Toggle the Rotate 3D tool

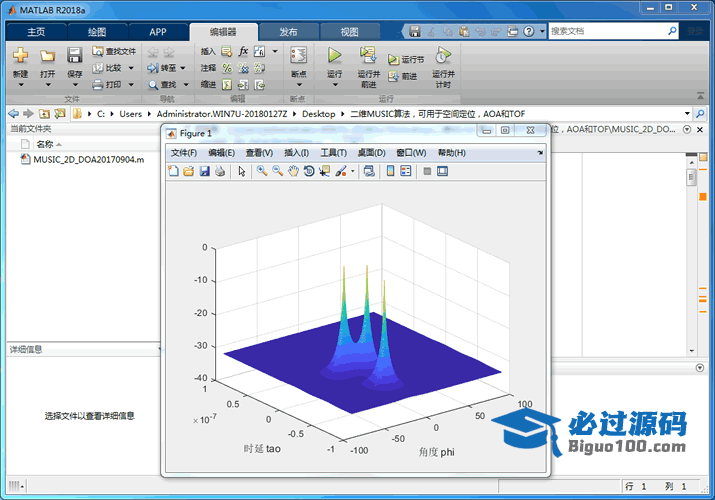(309, 171)
